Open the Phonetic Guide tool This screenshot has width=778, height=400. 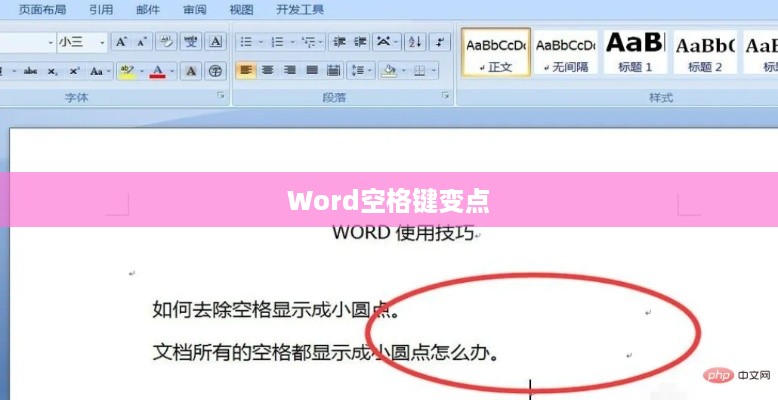click(191, 42)
